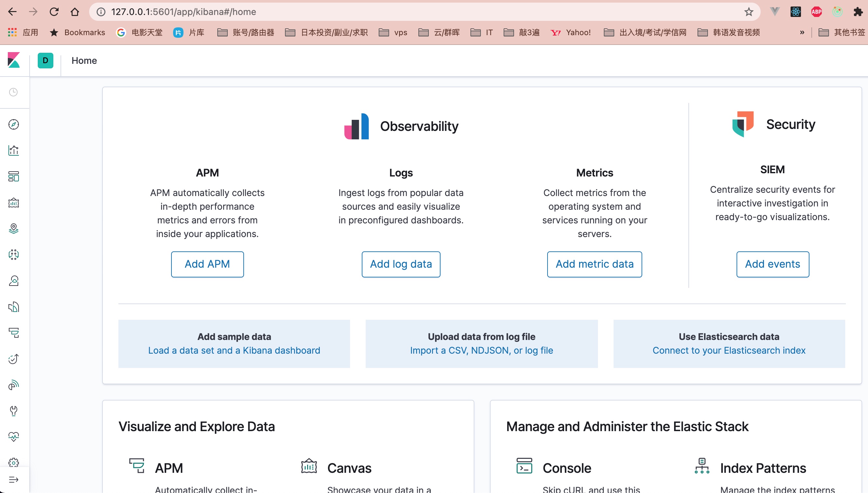This screenshot has height=493, width=868.
Task: Open Maps icon in sidebar
Action: pyautogui.click(x=14, y=229)
